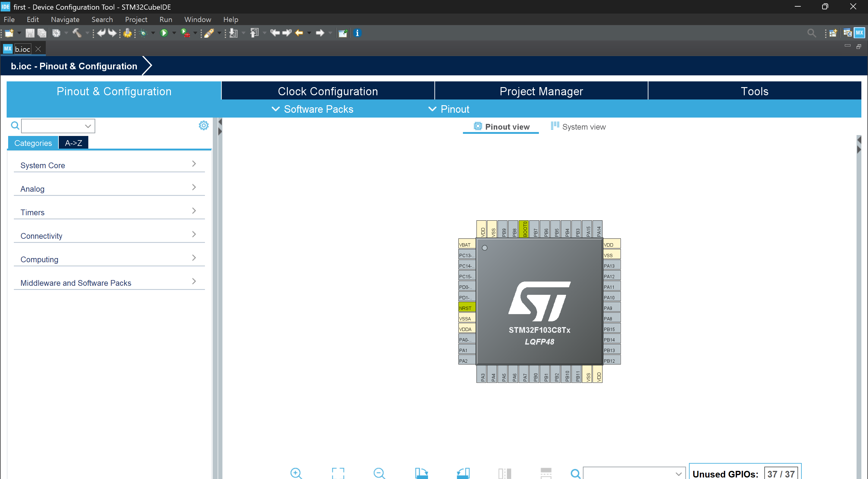Expand the Software Packs dropdown

(312, 109)
